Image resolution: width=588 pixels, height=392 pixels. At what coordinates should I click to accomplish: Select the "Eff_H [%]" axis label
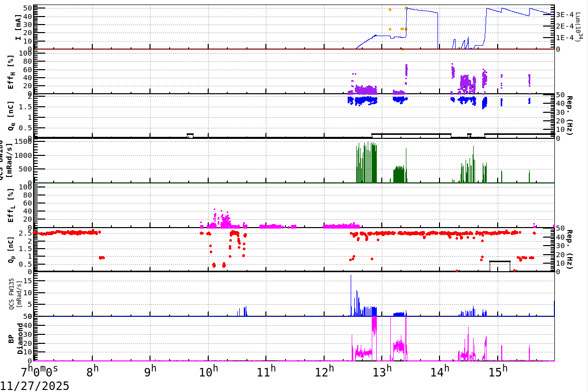pos(11,72)
